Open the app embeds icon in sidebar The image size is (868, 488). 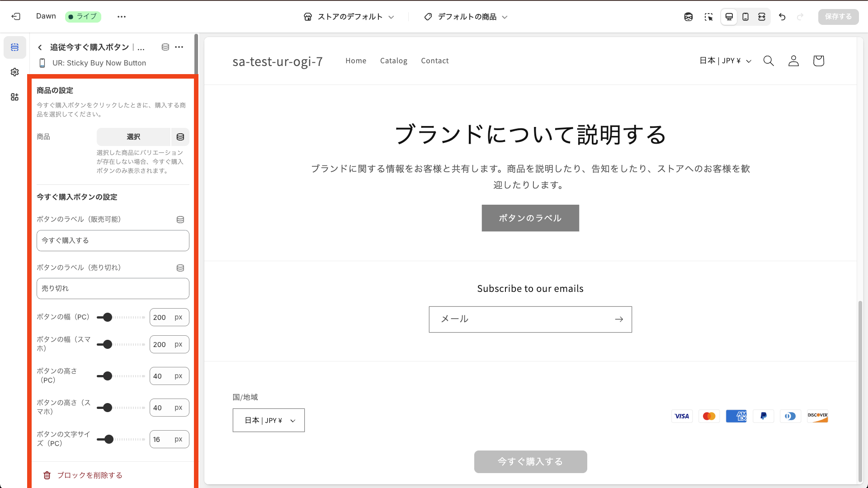click(x=14, y=97)
